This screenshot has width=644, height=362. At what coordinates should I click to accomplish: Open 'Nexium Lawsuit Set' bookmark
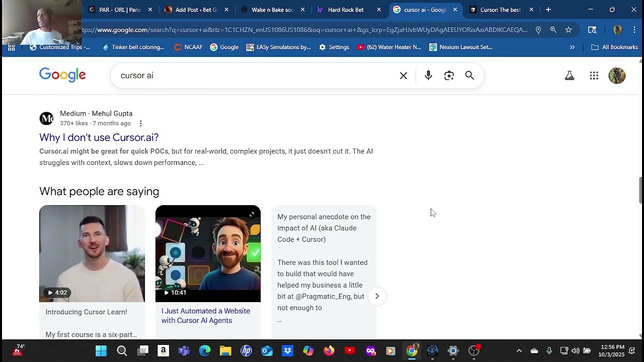(461, 47)
